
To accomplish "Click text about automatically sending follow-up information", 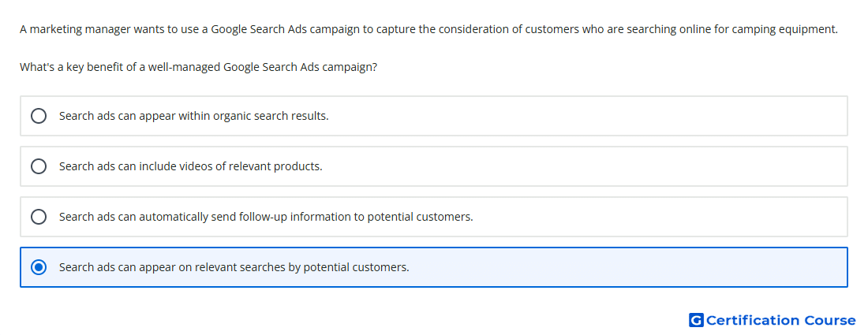I will [266, 217].
